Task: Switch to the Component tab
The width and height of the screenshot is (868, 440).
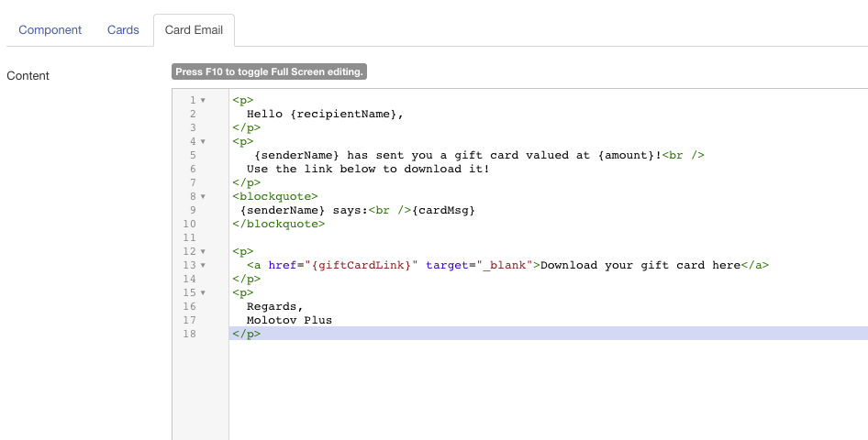Action: click(x=50, y=30)
